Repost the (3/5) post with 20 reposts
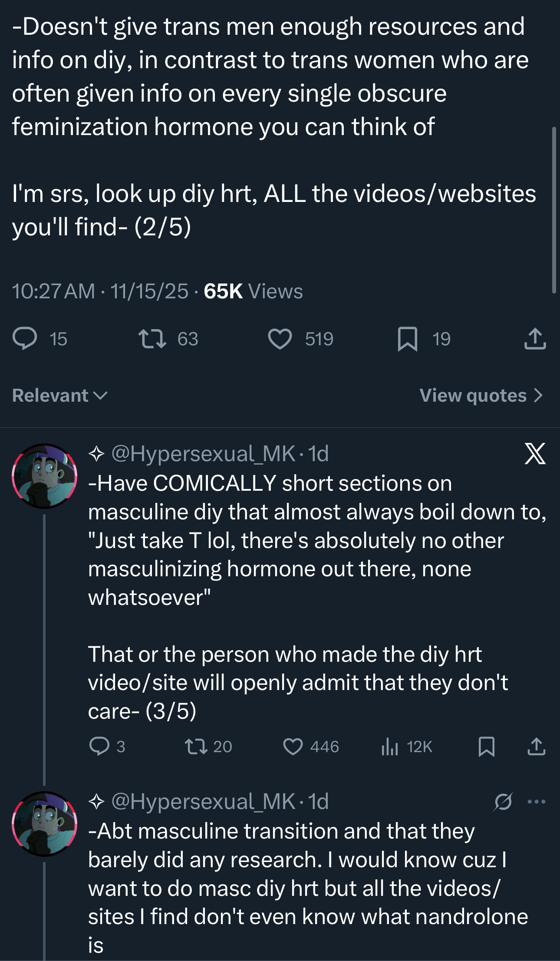Viewport: 560px width, 961px height. point(196,746)
